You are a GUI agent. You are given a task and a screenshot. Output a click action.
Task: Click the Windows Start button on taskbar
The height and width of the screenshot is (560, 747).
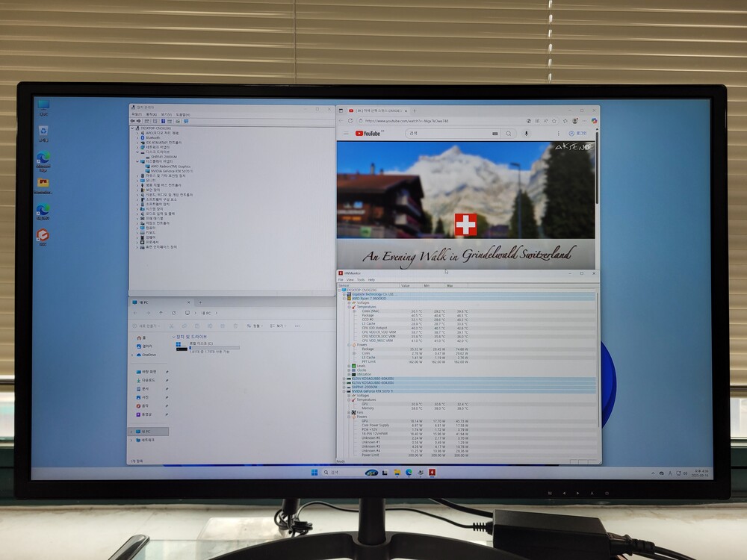pyautogui.click(x=314, y=472)
